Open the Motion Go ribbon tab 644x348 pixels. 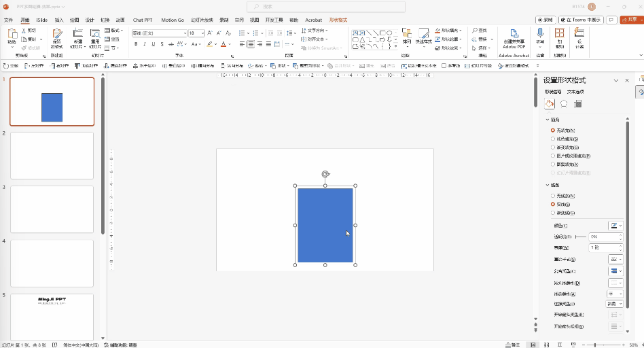tap(173, 20)
